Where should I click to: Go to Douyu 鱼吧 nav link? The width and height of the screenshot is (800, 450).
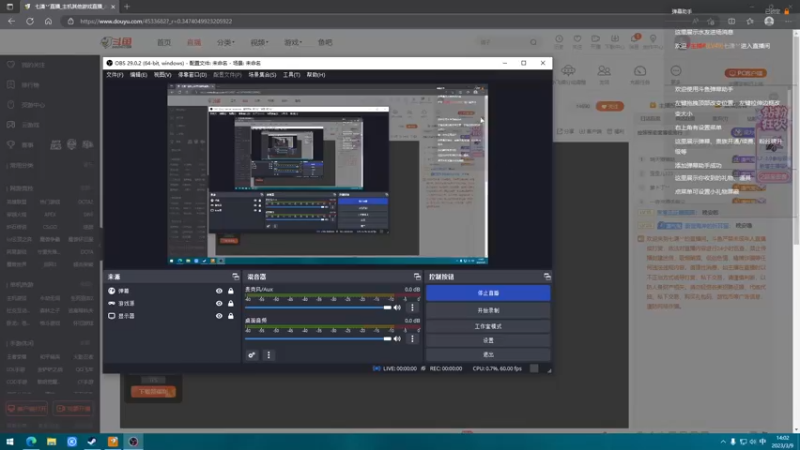click(x=325, y=42)
